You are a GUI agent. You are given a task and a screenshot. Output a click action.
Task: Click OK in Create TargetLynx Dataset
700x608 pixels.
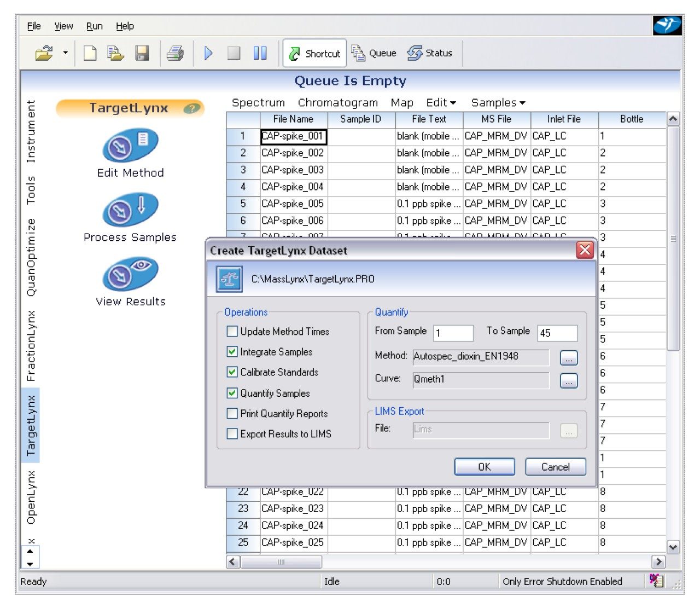484,467
